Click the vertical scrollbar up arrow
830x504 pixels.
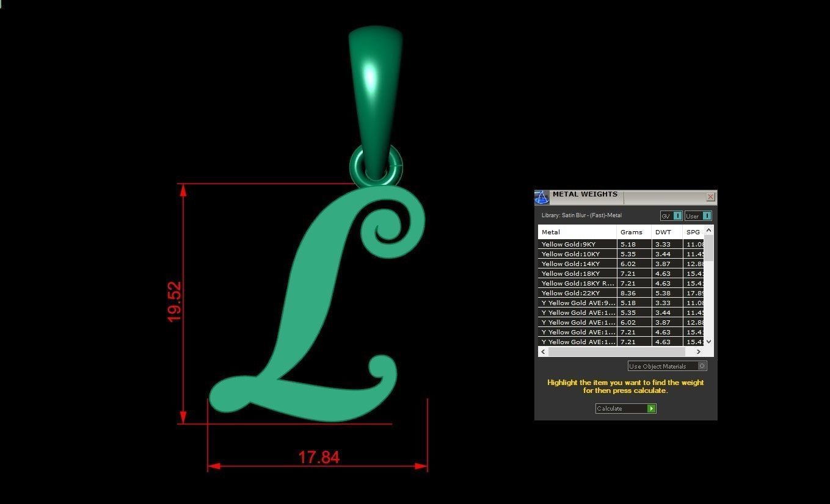click(709, 231)
